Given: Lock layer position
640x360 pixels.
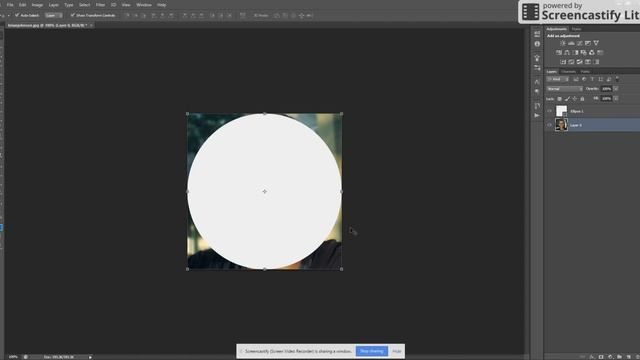Looking at the screenshot, I should (575, 99).
